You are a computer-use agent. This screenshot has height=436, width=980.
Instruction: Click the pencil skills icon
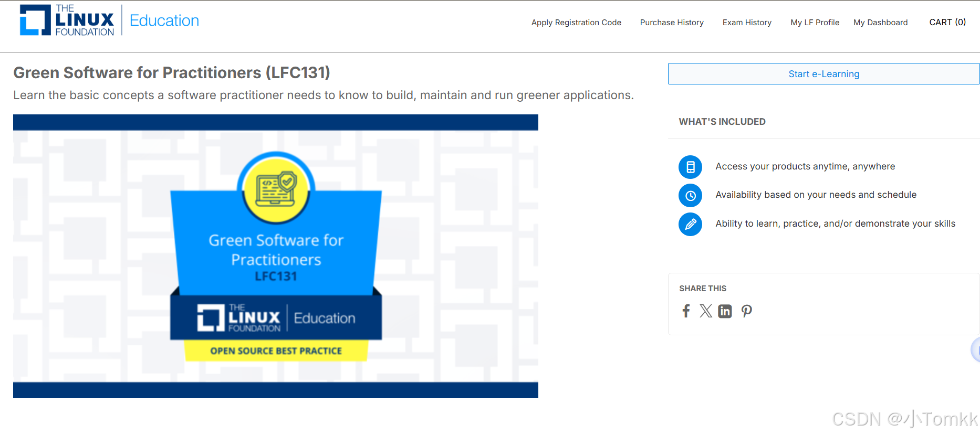pos(690,224)
